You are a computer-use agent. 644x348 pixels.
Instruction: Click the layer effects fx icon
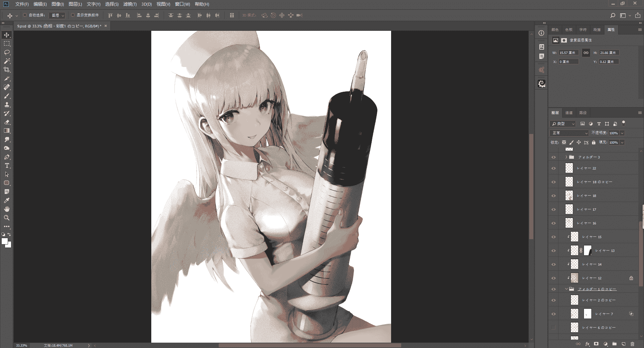[587, 344]
